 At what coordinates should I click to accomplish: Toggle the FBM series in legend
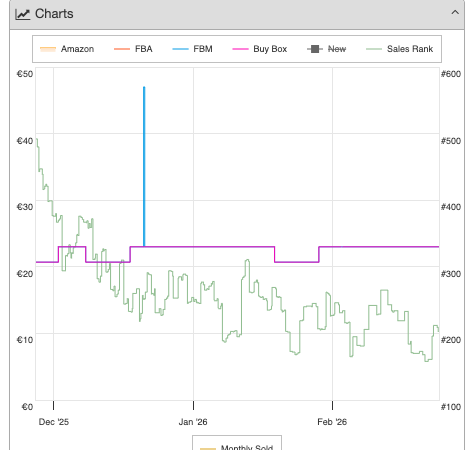tap(193, 49)
